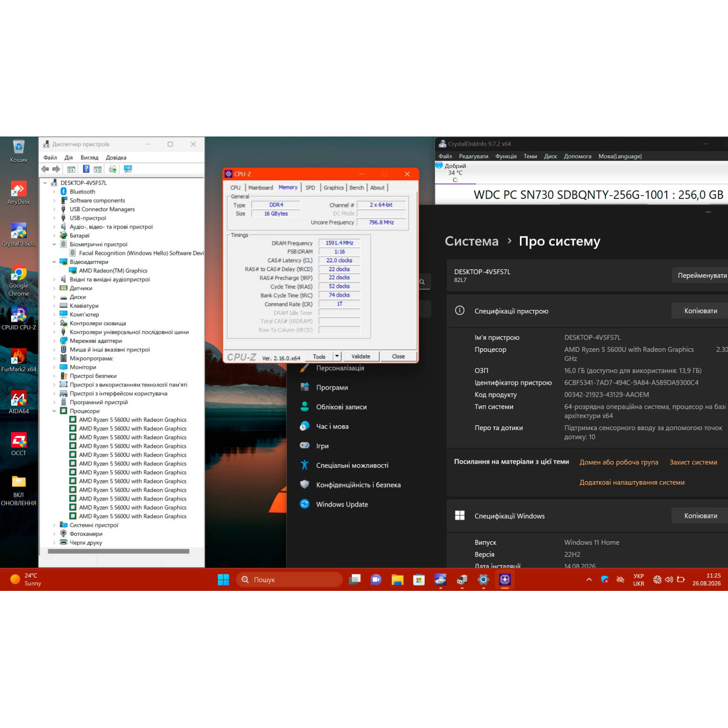Open Task View on the taskbar

pos(355,579)
